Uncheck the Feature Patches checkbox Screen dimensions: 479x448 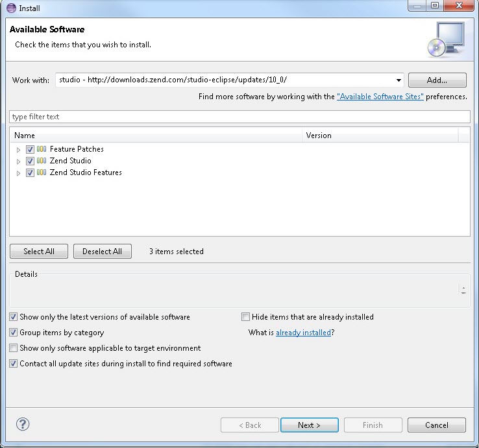pos(30,149)
